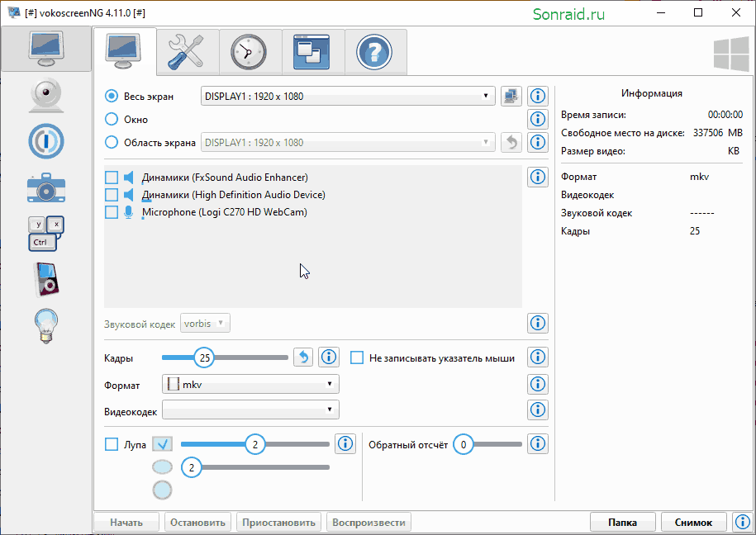Reset frames to default with arrow button

303,357
